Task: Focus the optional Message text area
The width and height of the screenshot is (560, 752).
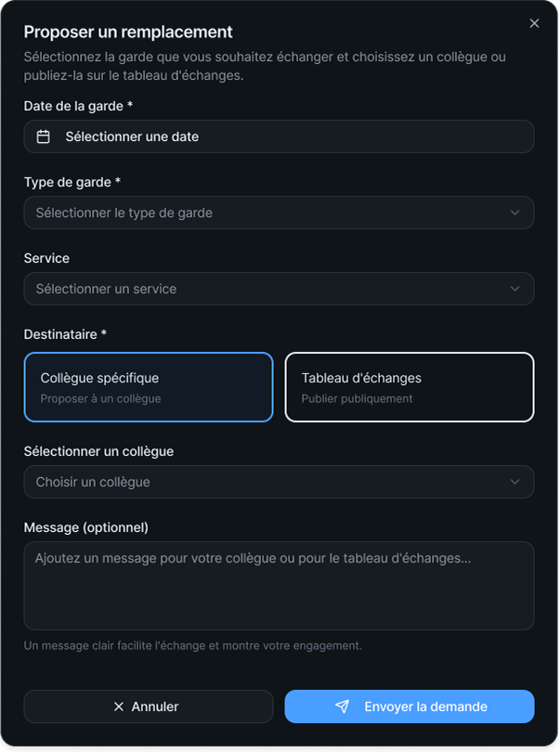Action: point(279,586)
